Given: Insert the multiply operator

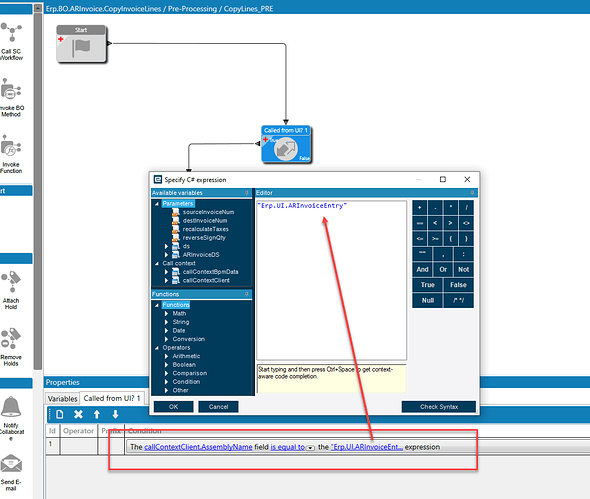Looking at the screenshot, I should tap(450, 208).
